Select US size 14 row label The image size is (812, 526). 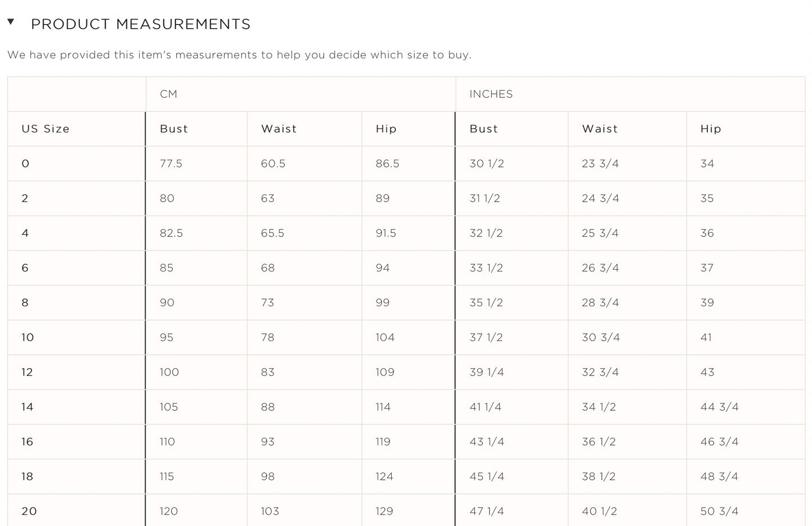click(28, 407)
